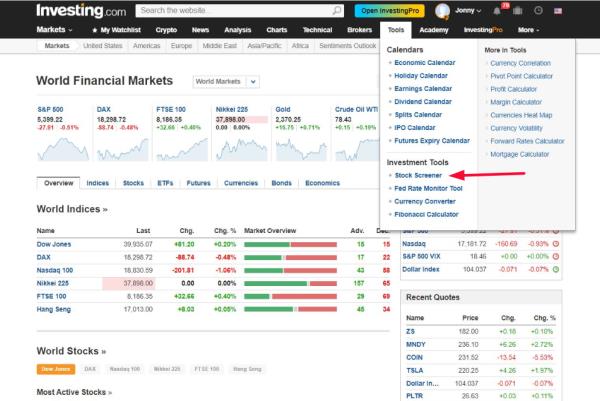Open the Brokers menu item
600x401 pixels.
coord(359,30)
